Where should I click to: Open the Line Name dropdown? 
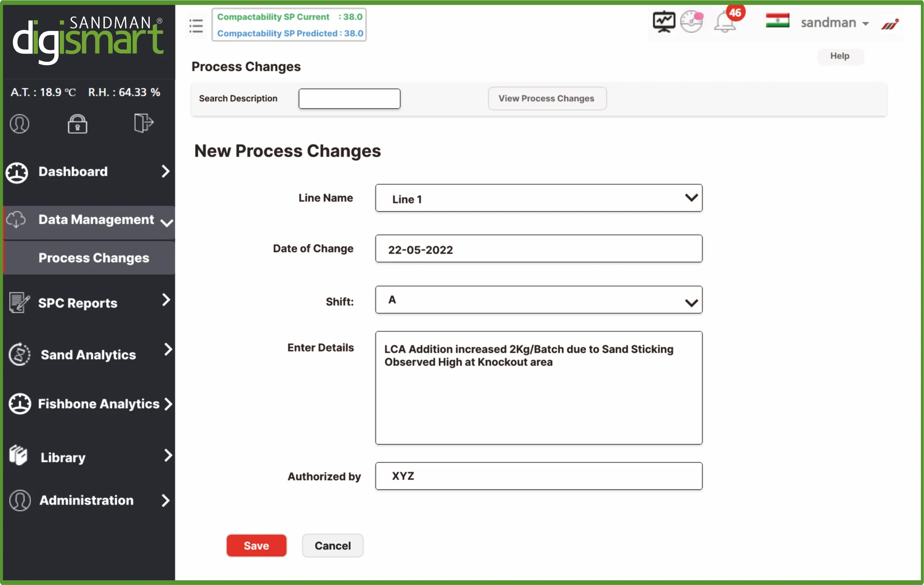click(x=538, y=198)
